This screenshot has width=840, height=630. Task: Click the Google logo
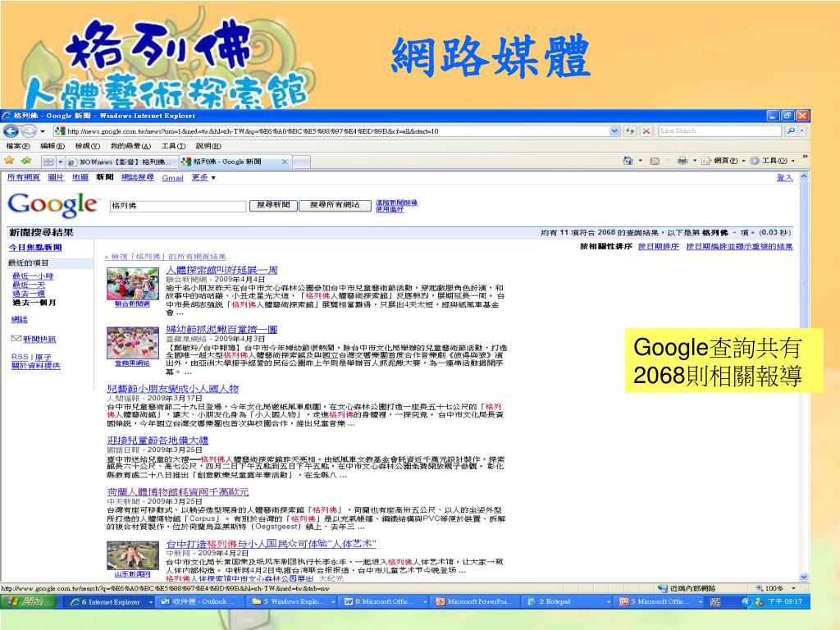52,204
